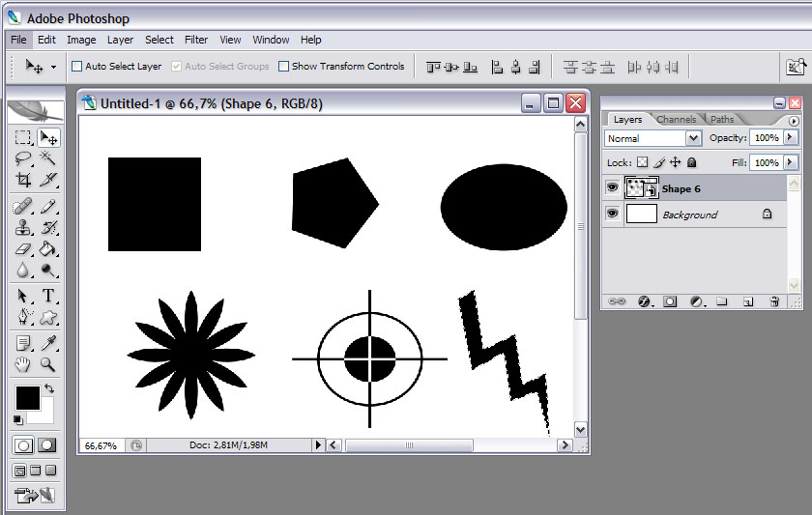Switch to Quick Mask mode
The width and height of the screenshot is (812, 515).
coord(47,445)
